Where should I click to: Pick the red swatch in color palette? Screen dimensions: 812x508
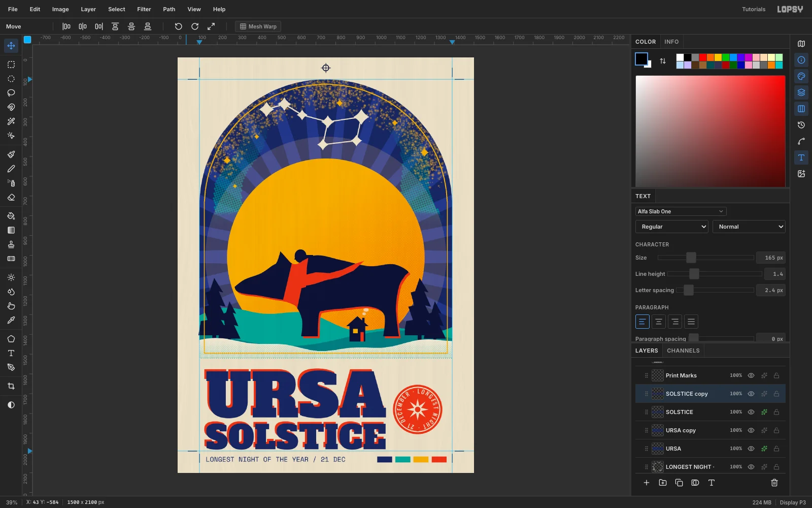pyautogui.click(x=703, y=57)
